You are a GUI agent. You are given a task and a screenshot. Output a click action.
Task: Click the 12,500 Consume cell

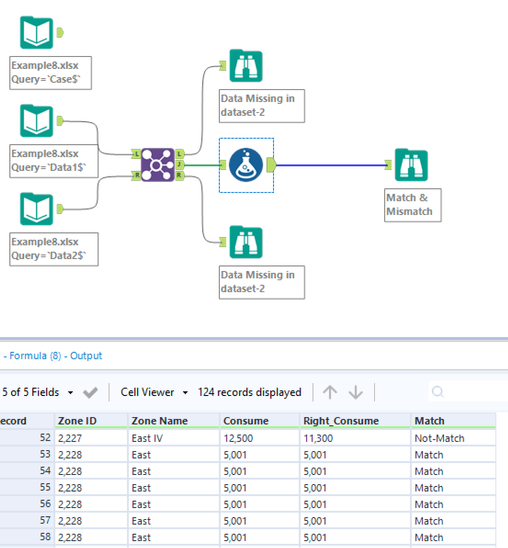click(260, 438)
